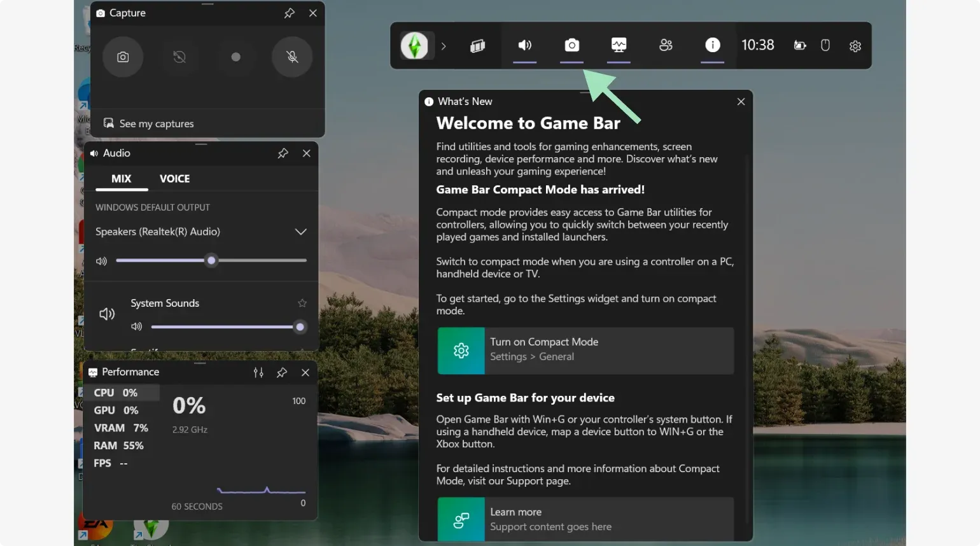Switch to the MIX tab
The image size is (980, 546).
(x=122, y=179)
